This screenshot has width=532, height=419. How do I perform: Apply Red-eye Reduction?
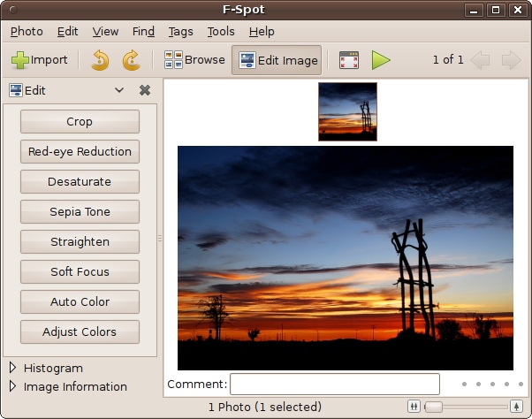(80, 151)
